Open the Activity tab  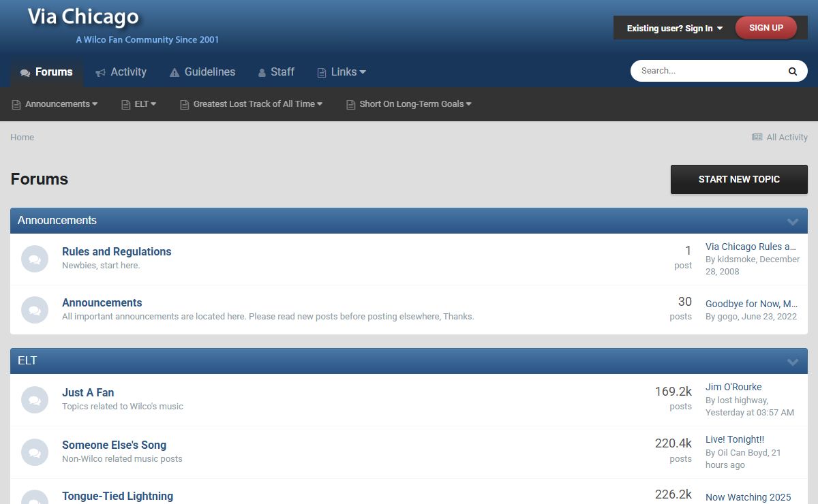pyautogui.click(x=121, y=72)
